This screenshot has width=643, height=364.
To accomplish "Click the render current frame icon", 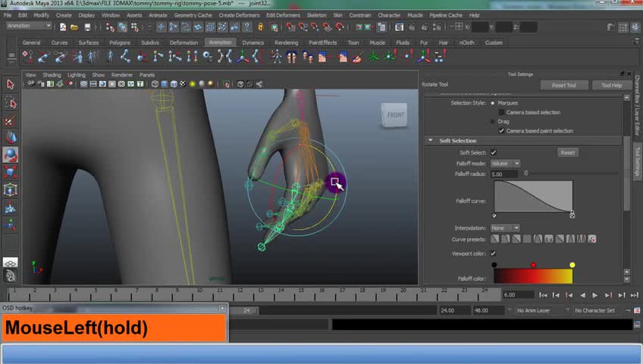I will (x=411, y=27).
